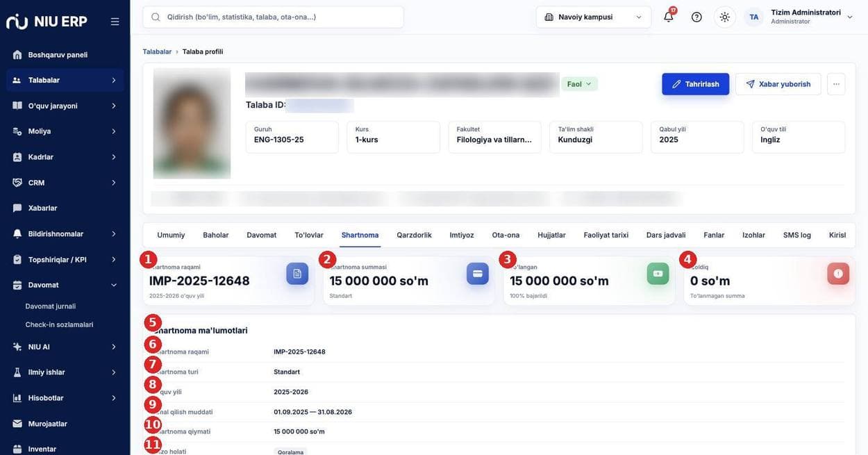Open the more options ellipsis button
The height and width of the screenshot is (455, 868).
click(836, 84)
